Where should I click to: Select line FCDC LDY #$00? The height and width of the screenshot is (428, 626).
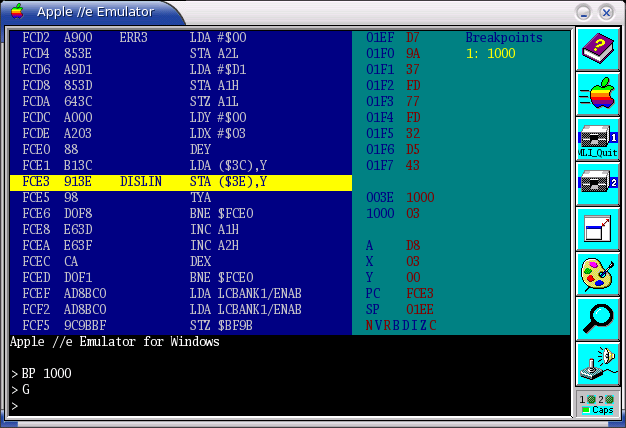click(x=181, y=117)
